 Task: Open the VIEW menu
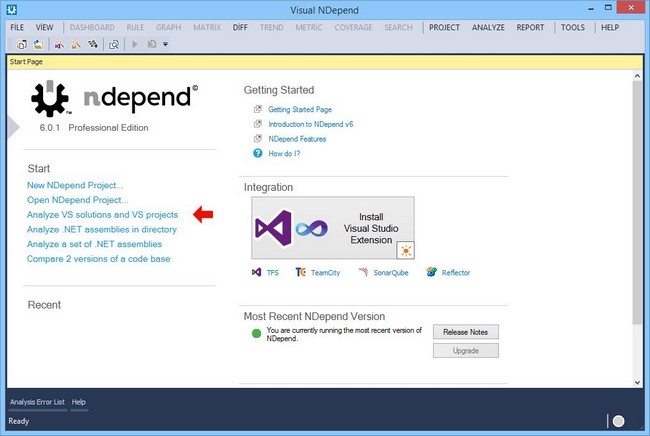[44, 27]
